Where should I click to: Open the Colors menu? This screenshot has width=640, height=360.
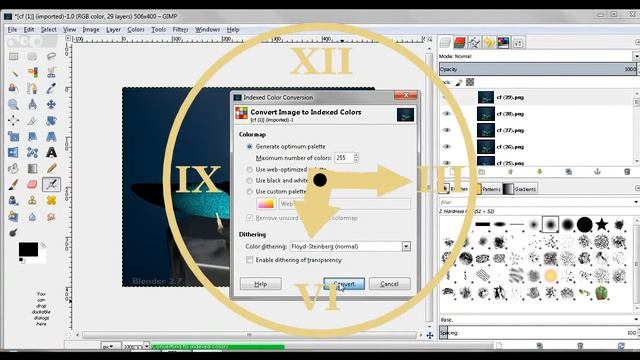[136, 29]
